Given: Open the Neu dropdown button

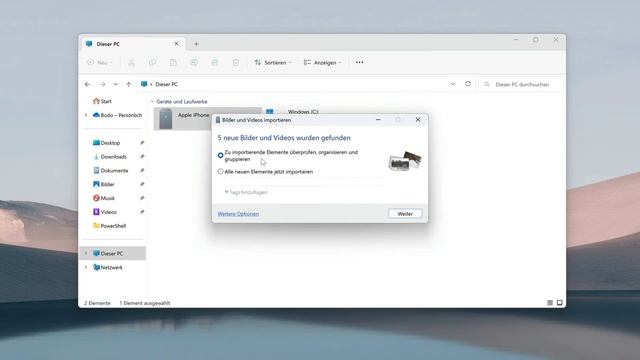Looking at the screenshot, I should pos(100,62).
